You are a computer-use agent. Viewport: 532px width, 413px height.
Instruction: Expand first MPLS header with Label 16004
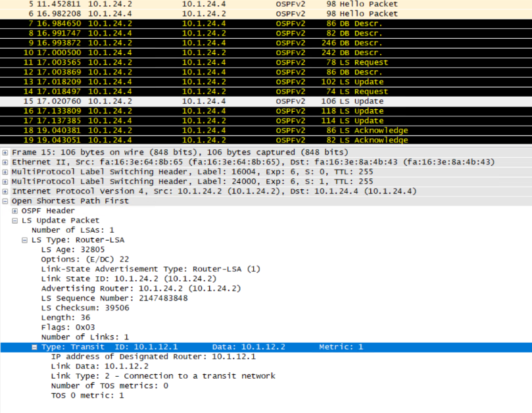click(x=5, y=172)
